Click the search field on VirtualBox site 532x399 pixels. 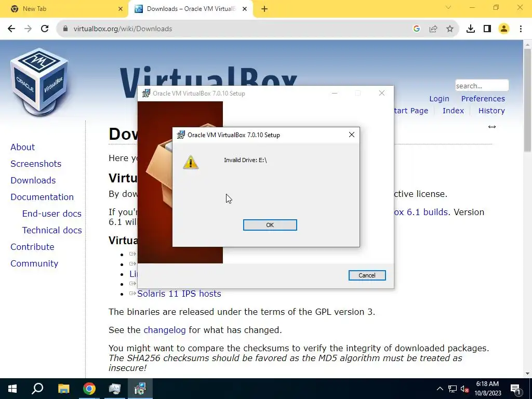(x=482, y=86)
